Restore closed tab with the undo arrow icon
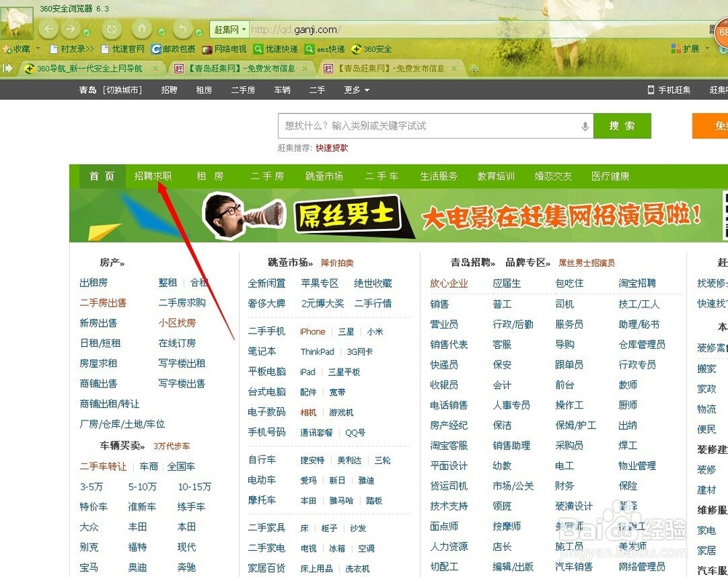Image resolution: width=728 pixels, height=577 pixels. [x=183, y=30]
